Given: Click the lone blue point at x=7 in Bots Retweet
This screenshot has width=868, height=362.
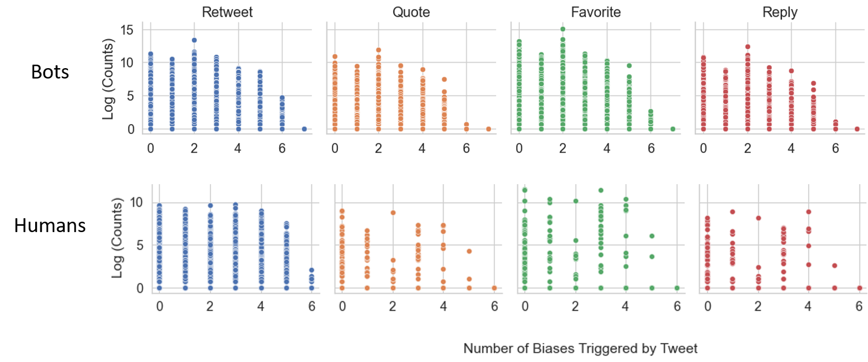Looking at the screenshot, I should point(304,129).
